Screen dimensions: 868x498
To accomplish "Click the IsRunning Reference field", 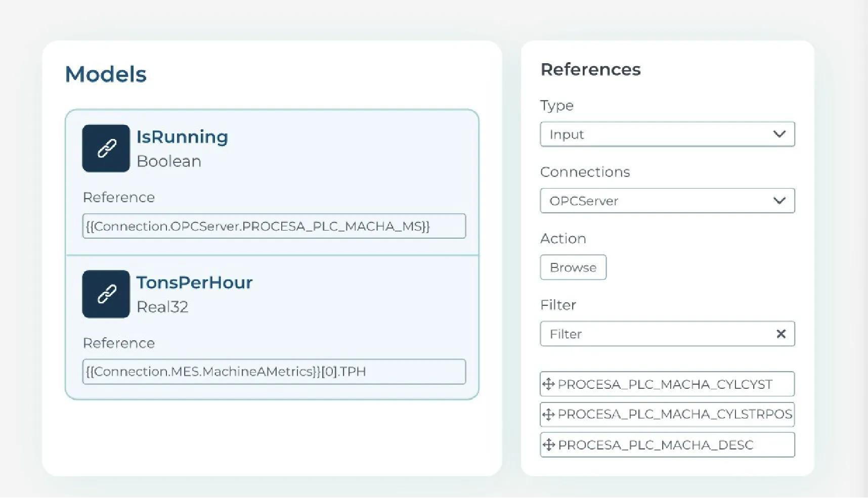I will click(274, 226).
